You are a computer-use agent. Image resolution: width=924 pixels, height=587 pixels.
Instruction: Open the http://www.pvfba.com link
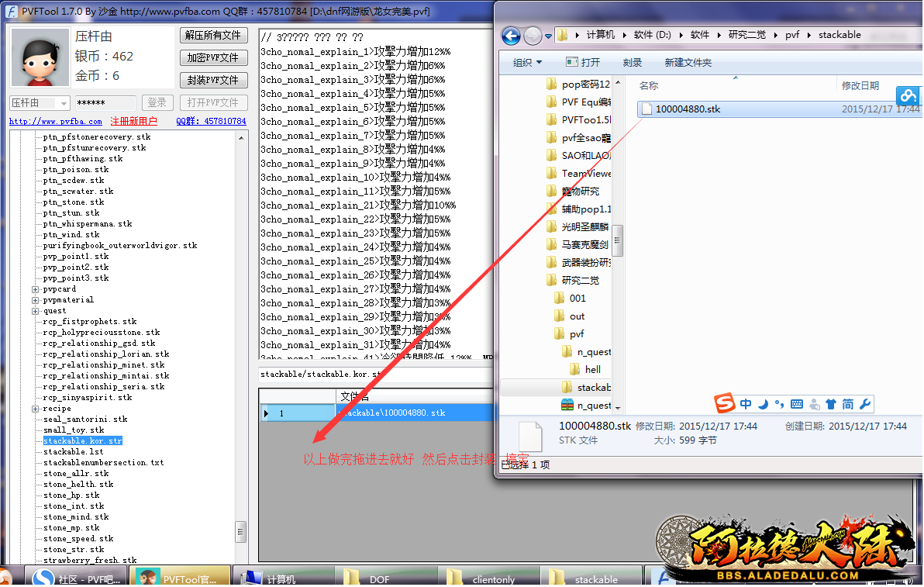click(x=55, y=122)
